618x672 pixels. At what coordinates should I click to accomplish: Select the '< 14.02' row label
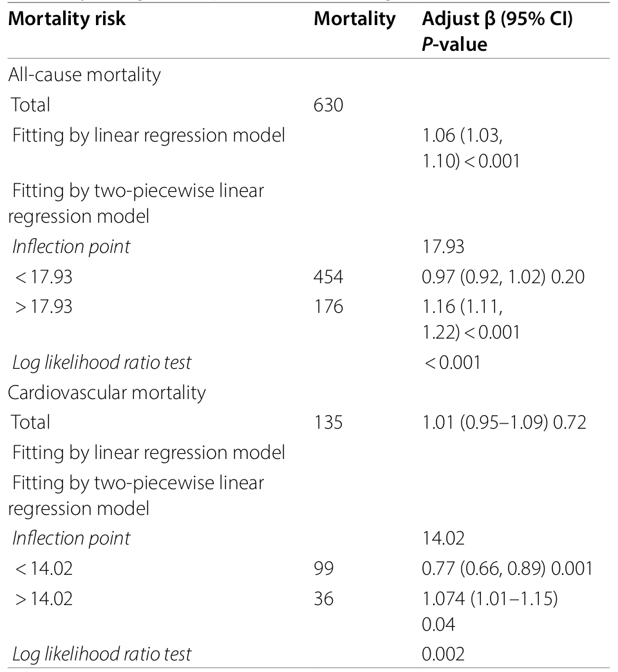43,568
